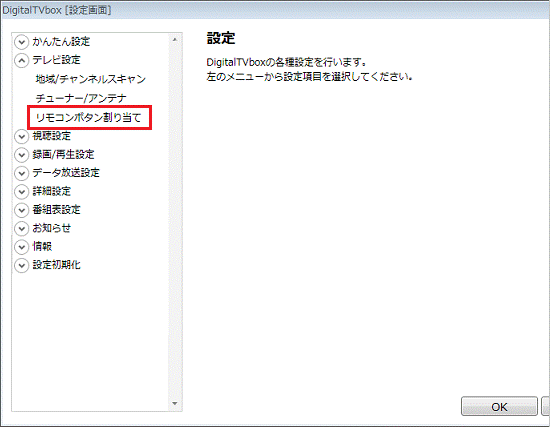
Task: Expand the 録画/再生設定 chevron
Action: (21, 155)
